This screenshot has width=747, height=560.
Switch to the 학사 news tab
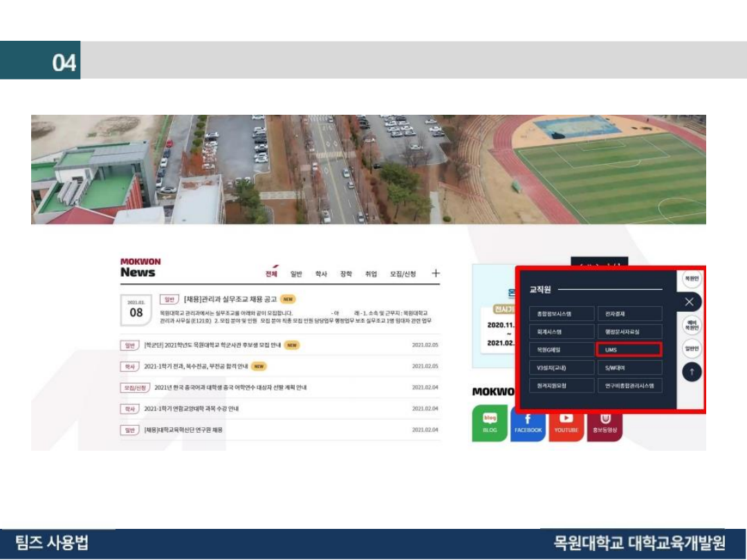pyautogui.click(x=321, y=274)
